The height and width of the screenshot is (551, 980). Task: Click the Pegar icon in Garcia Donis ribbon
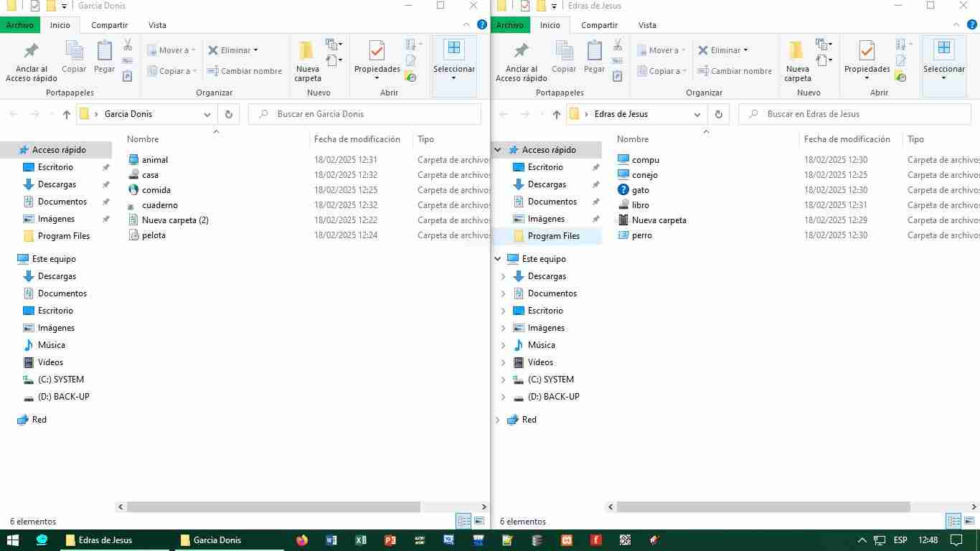[104, 51]
